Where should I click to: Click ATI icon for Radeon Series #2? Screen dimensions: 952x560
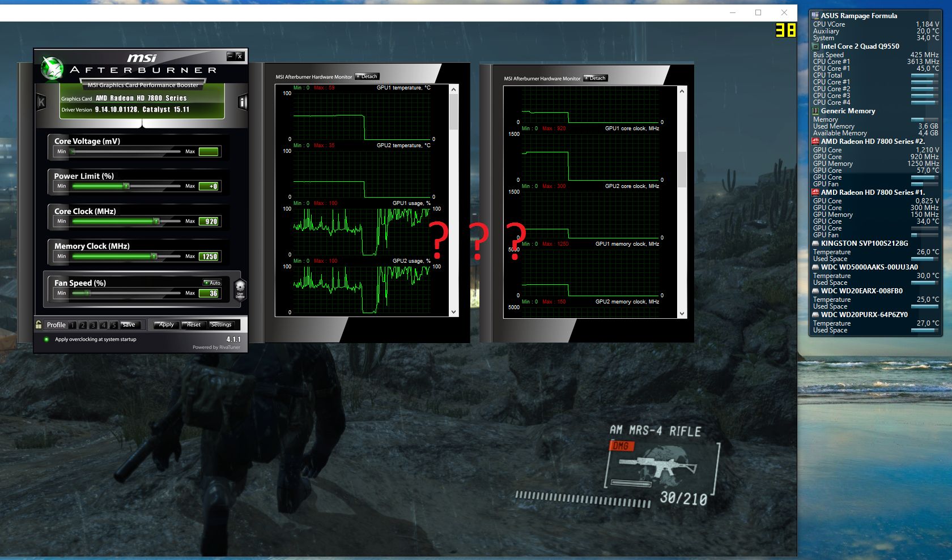(x=815, y=142)
